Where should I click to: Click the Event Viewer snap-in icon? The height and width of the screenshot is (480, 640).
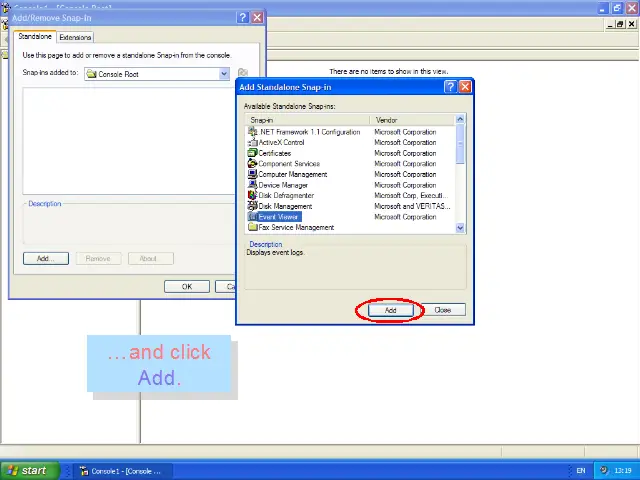pos(253,217)
